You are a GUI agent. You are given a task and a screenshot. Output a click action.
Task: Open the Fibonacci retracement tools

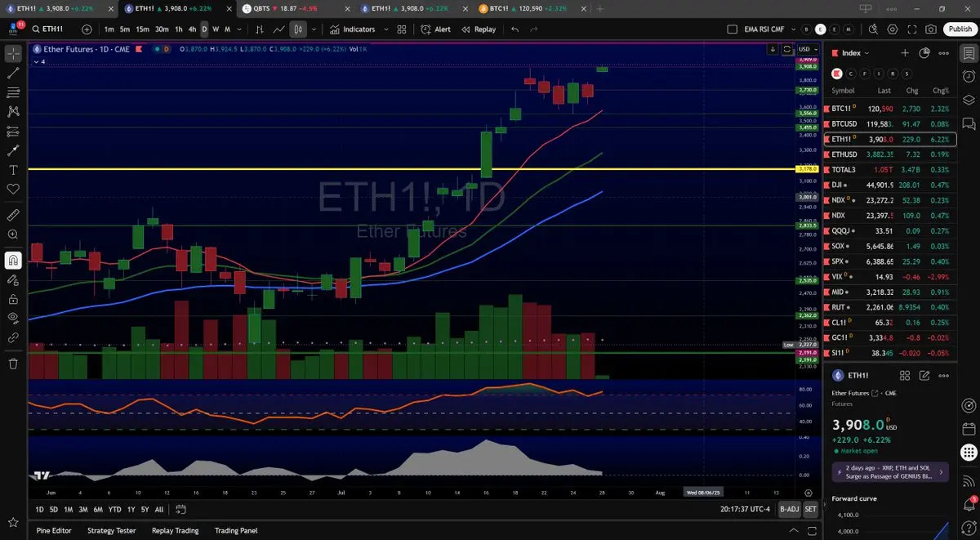13,92
